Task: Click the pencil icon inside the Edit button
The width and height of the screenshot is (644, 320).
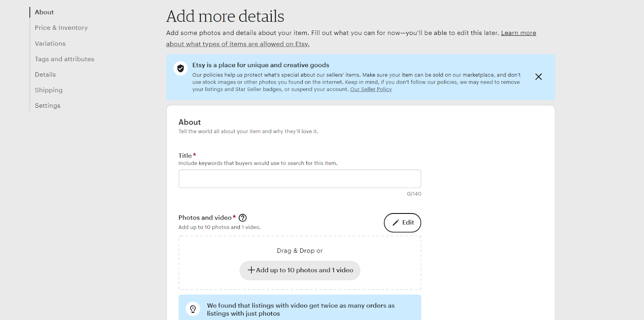Action: [395, 222]
